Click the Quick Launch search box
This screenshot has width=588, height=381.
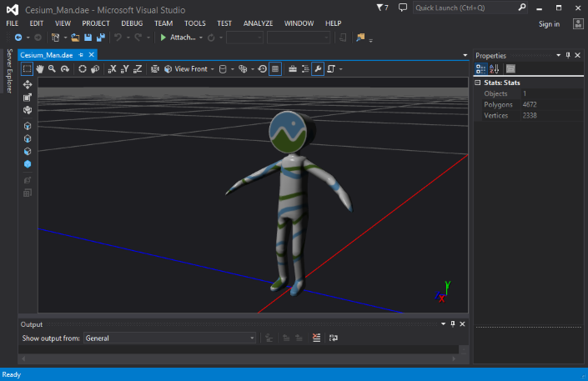point(470,8)
